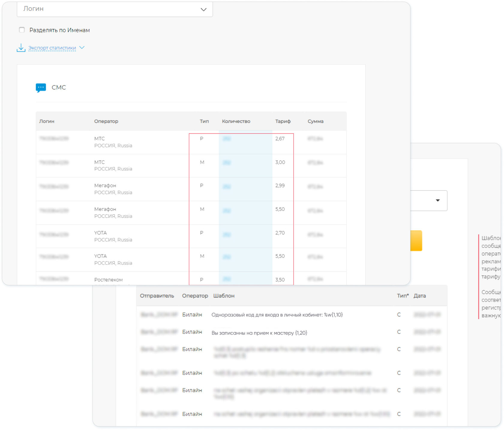The height and width of the screenshot is (430, 504).
Task: Click the Отправитель header in the templates table
Action: click(x=157, y=296)
